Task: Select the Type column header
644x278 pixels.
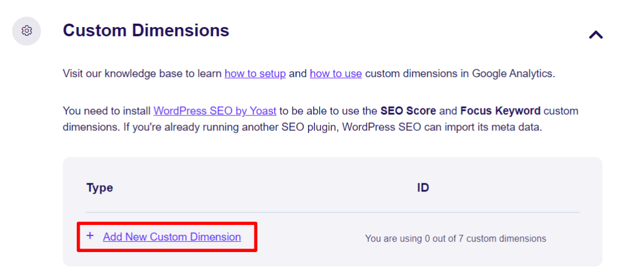Action: coord(99,188)
